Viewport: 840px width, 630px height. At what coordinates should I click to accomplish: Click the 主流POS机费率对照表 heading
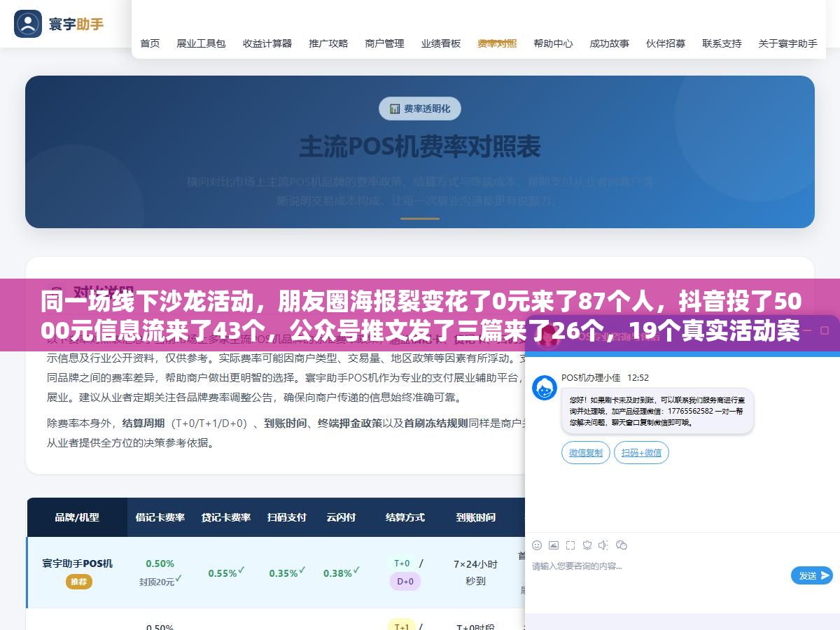point(420,147)
